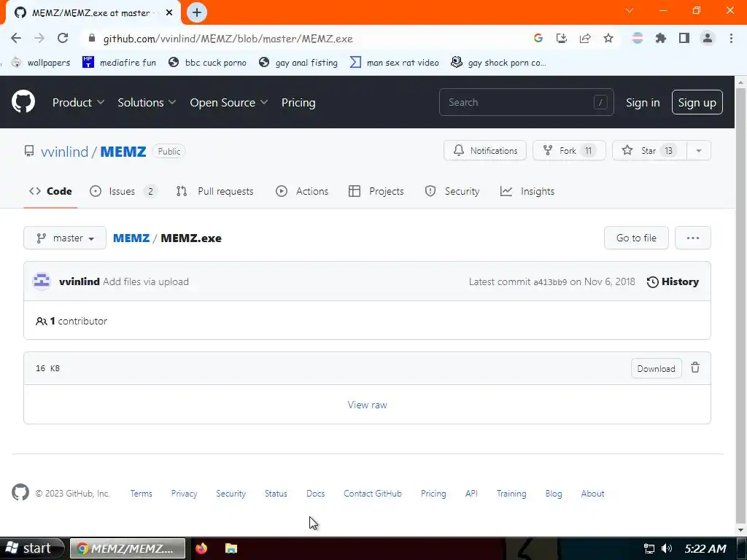Click the MEMZ/MEMZ... taskbar window button
Viewport: 747px width, 560px height.
coord(128,548)
